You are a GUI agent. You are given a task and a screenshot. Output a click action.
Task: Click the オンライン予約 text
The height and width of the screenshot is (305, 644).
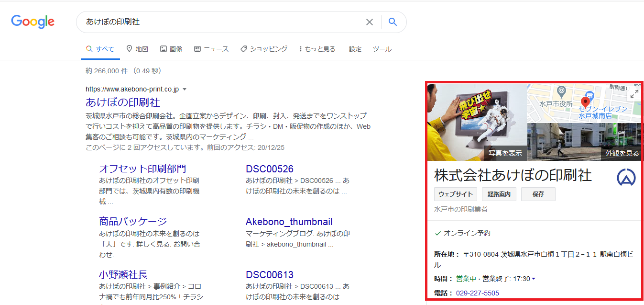[467, 233]
